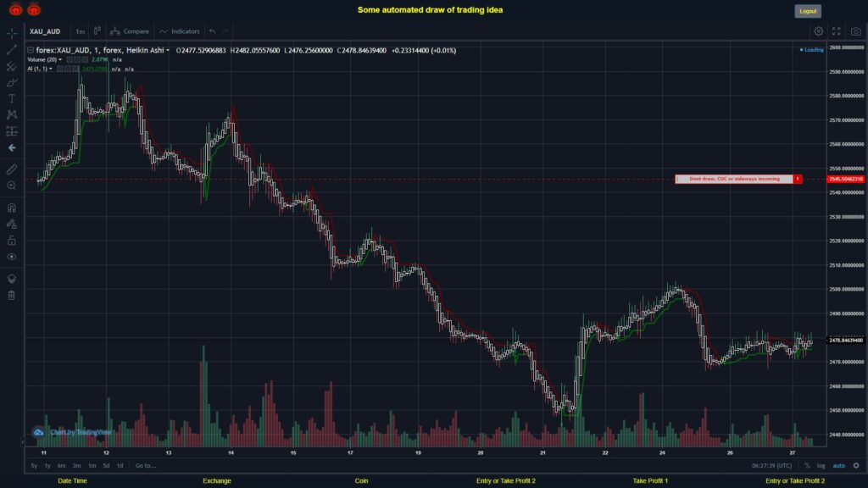
Task: Toggle magnet mode for drawings
Action: tap(12, 208)
